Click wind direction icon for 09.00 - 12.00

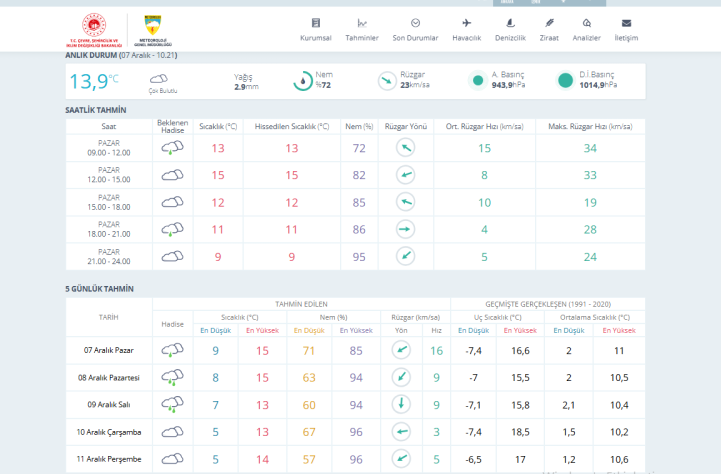point(405,148)
